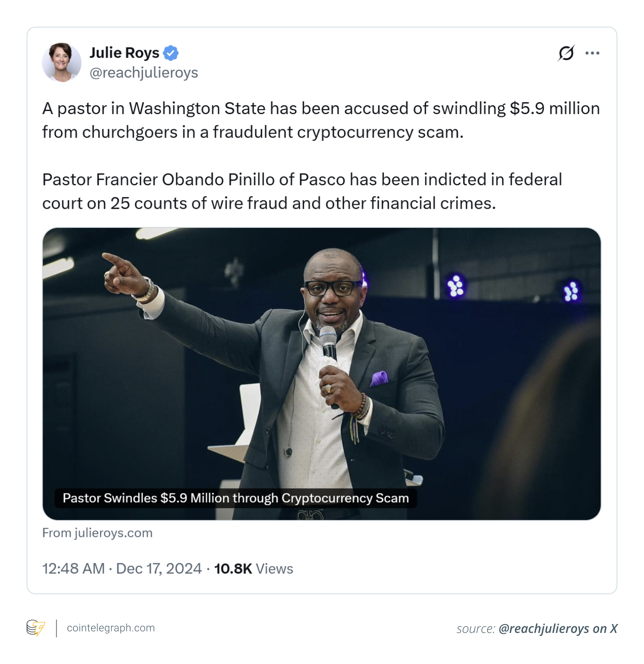Click the paragraph about Pastor Francier Obando Pinillo

pos(302,191)
